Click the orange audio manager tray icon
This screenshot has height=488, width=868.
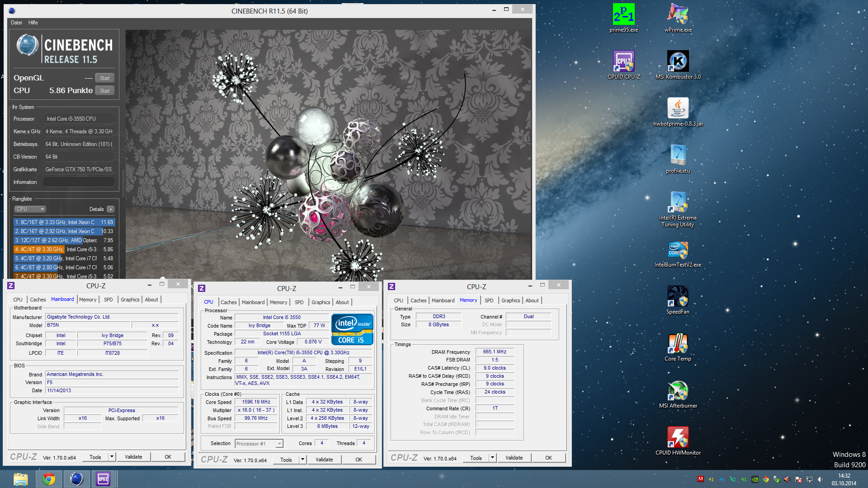pyautogui.click(x=788, y=479)
